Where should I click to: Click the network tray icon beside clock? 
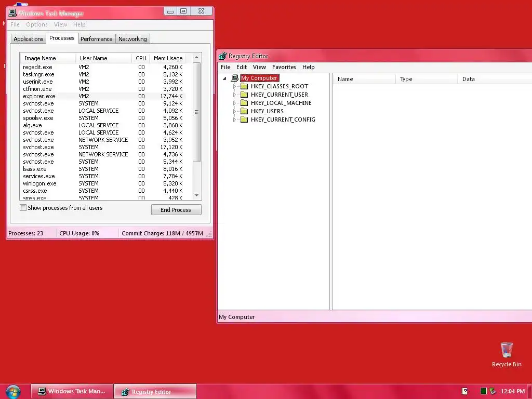click(493, 391)
